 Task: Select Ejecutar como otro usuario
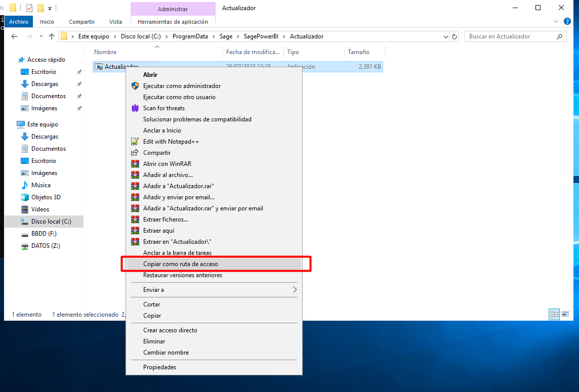(x=214, y=97)
